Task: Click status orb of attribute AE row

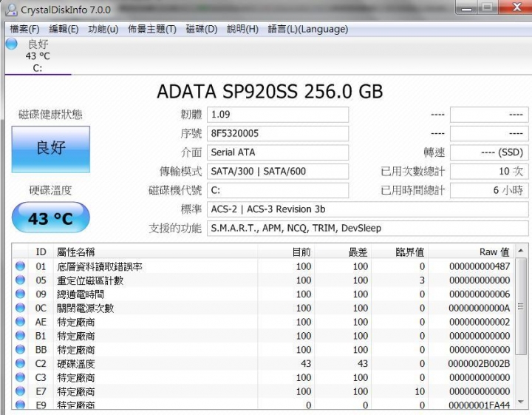Action: pos(21,322)
